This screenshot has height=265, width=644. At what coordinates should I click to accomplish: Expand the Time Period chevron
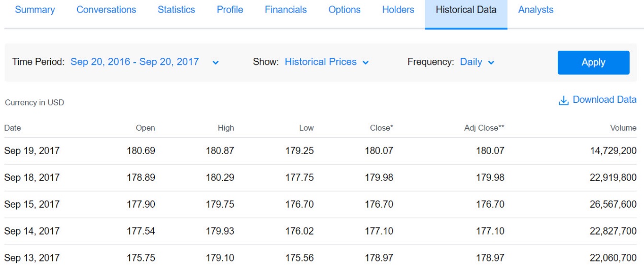coord(216,62)
